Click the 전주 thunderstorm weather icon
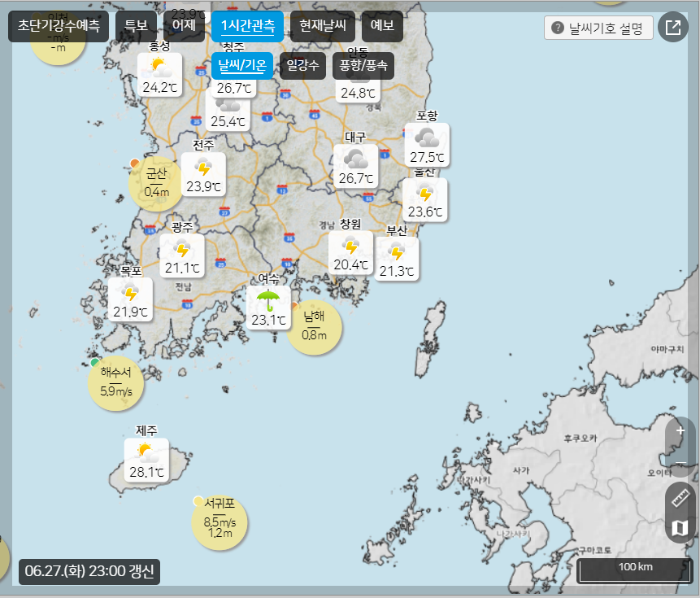Viewport: 700px width, 598px height. (x=203, y=167)
